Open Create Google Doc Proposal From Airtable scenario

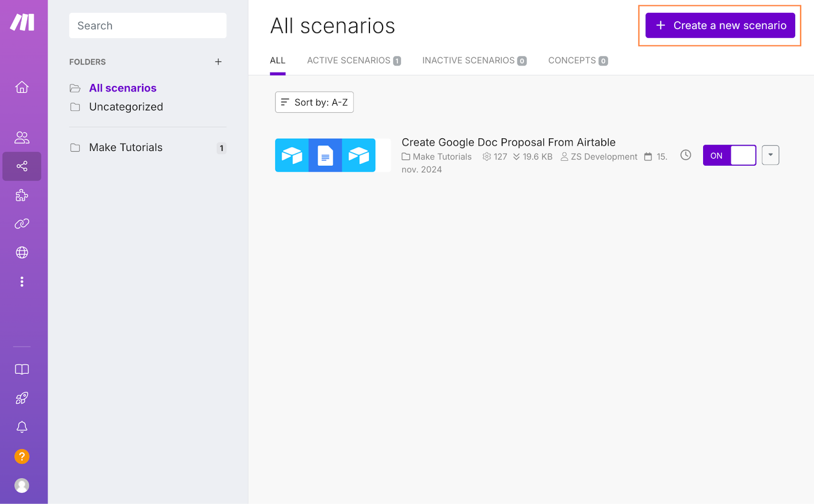[x=508, y=142]
